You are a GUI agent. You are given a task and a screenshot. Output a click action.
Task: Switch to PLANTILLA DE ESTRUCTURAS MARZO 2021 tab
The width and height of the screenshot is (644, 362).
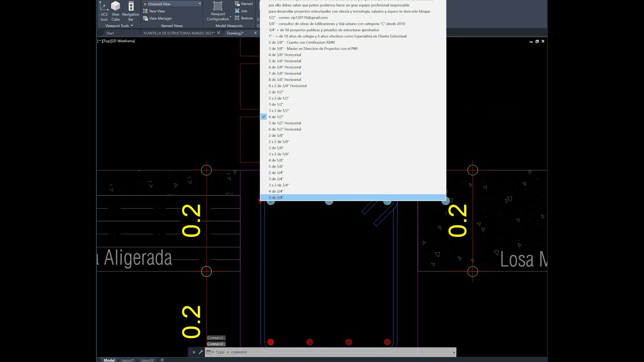click(179, 33)
